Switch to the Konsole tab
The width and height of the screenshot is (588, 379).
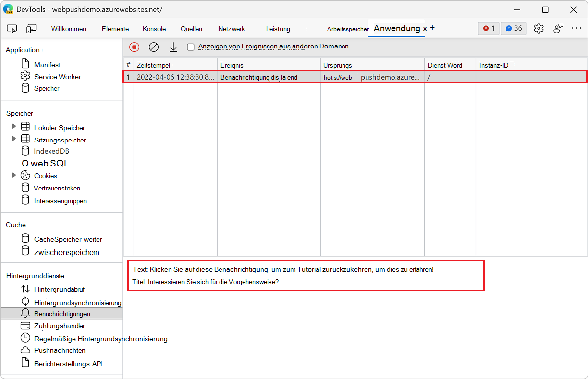pyautogui.click(x=154, y=29)
